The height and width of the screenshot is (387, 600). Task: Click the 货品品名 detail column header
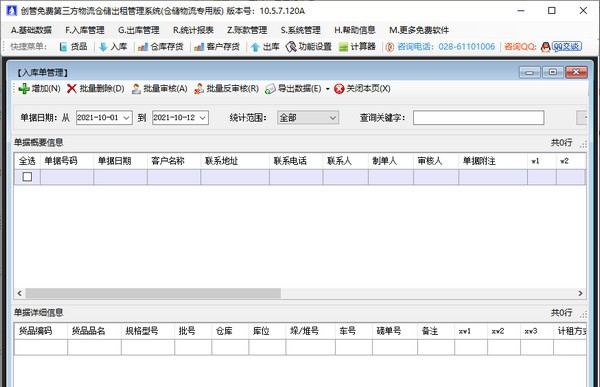point(95,331)
